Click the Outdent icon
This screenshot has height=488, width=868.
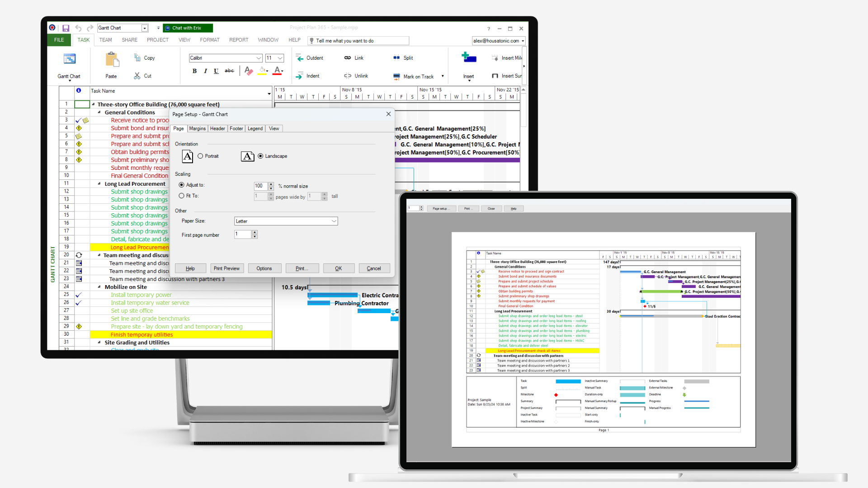point(299,58)
